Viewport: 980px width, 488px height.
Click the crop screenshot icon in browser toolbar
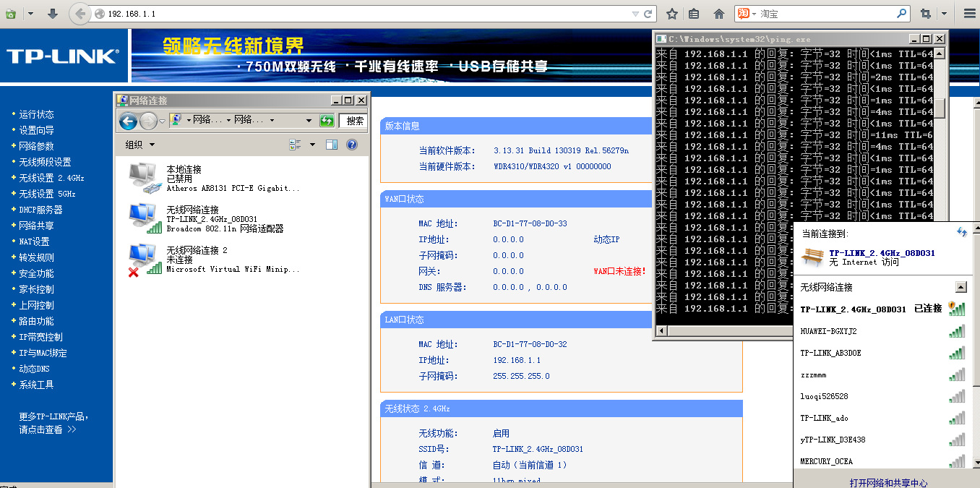coord(925,14)
